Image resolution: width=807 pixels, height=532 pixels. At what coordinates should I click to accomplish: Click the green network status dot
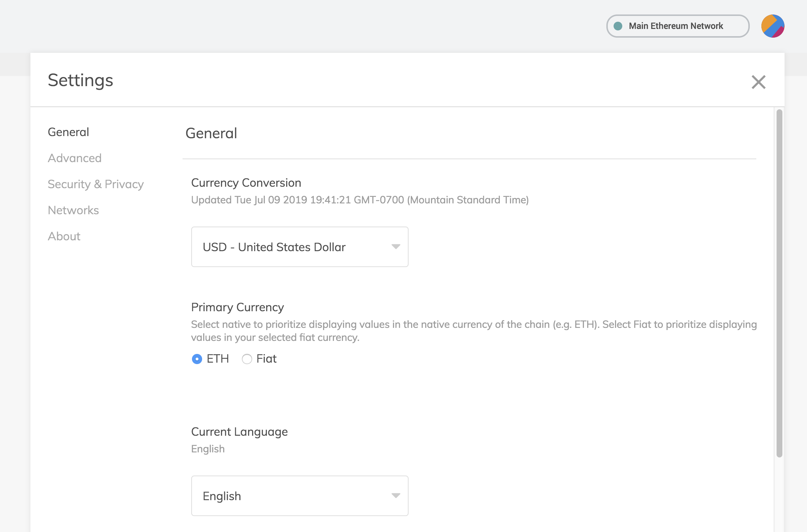[x=618, y=26]
